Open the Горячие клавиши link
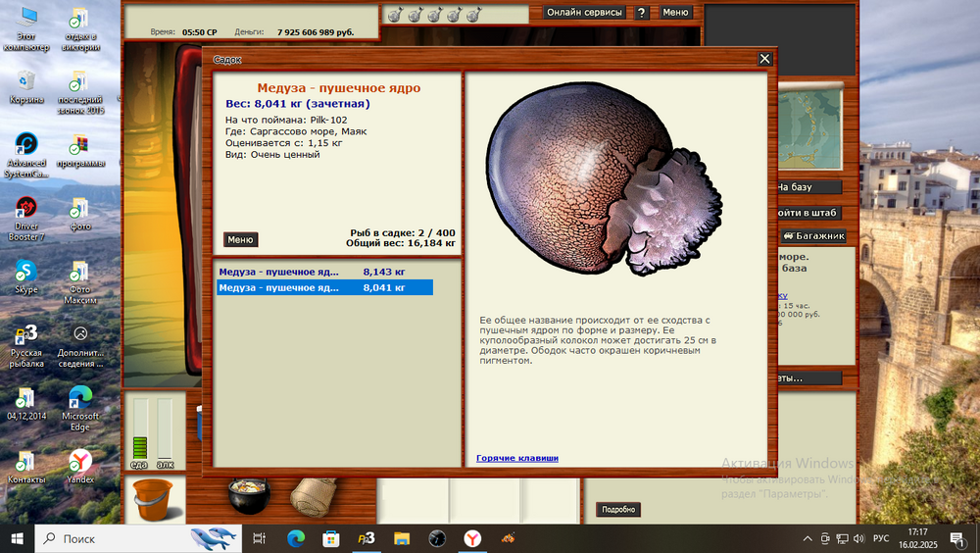Screen dimensions: 980x553 517,458
